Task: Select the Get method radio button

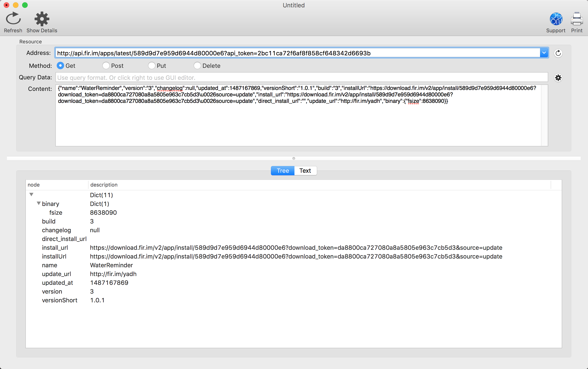Action: coord(60,66)
